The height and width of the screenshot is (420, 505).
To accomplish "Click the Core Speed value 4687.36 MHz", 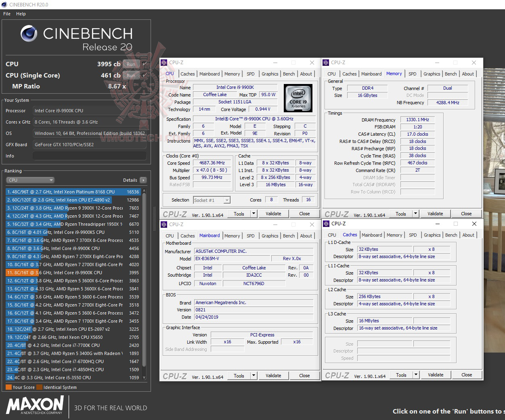I will (x=212, y=163).
